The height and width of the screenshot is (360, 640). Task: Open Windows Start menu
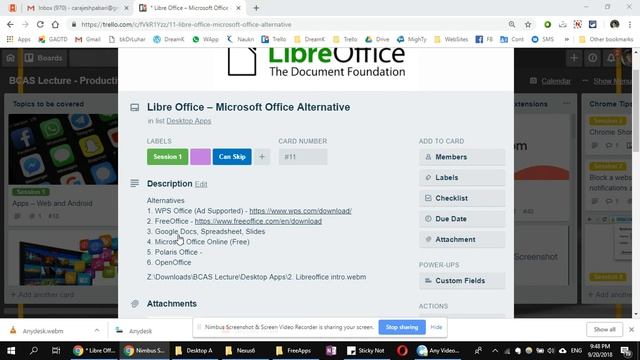click(11, 351)
